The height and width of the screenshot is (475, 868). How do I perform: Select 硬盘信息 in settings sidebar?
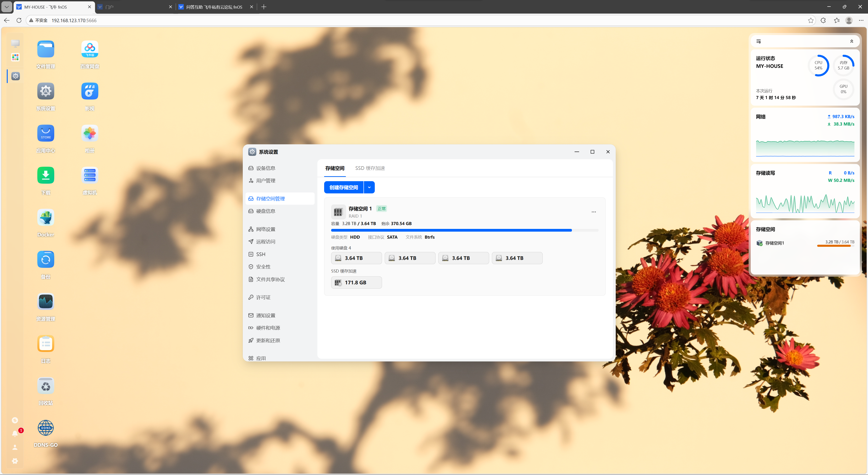click(266, 211)
